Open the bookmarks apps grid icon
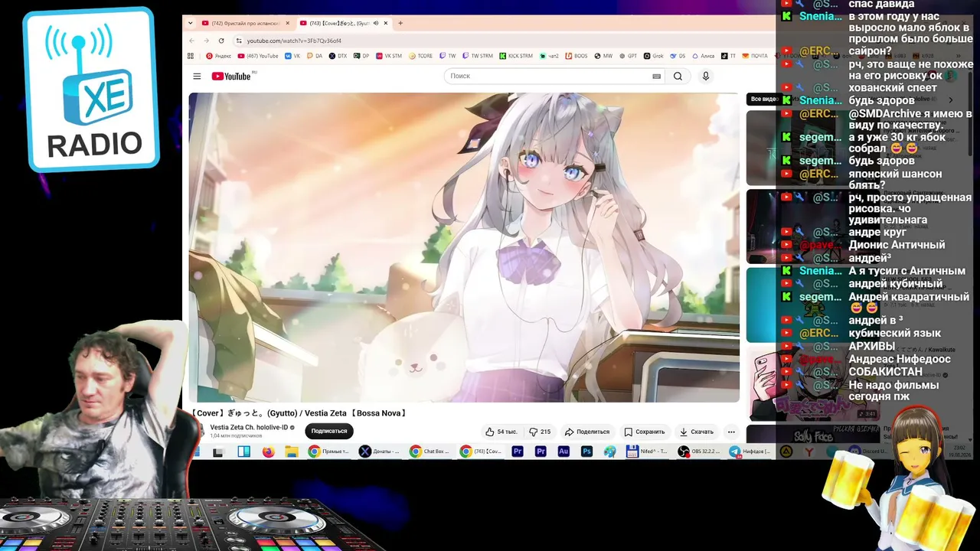Image resolution: width=980 pixels, height=551 pixels. [x=191, y=56]
